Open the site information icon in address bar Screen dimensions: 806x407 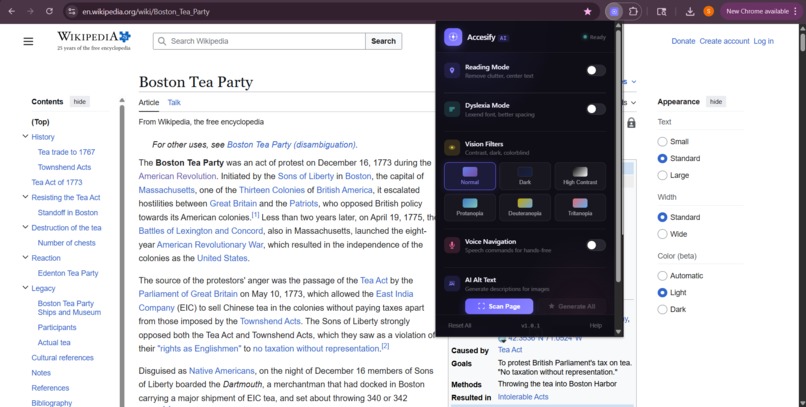click(72, 11)
